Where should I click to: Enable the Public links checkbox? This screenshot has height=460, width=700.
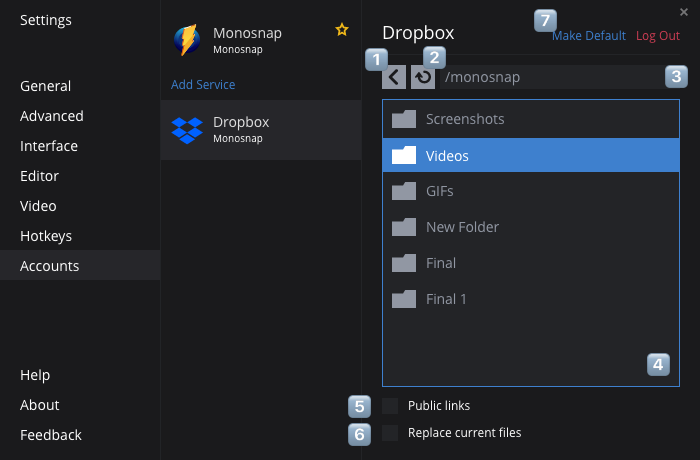[x=390, y=406]
